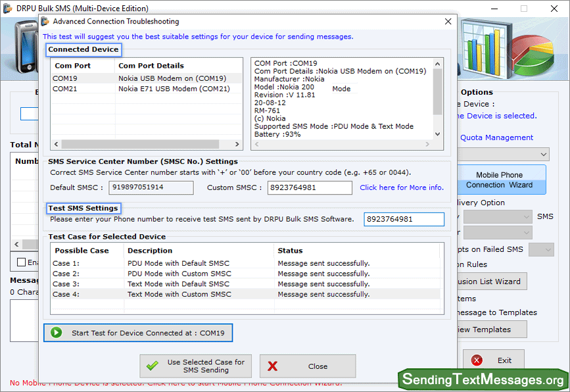Toggle the partially hidden Enable checkbox in main window
Viewport: 570px width, 392px height.
click(22, 262)
